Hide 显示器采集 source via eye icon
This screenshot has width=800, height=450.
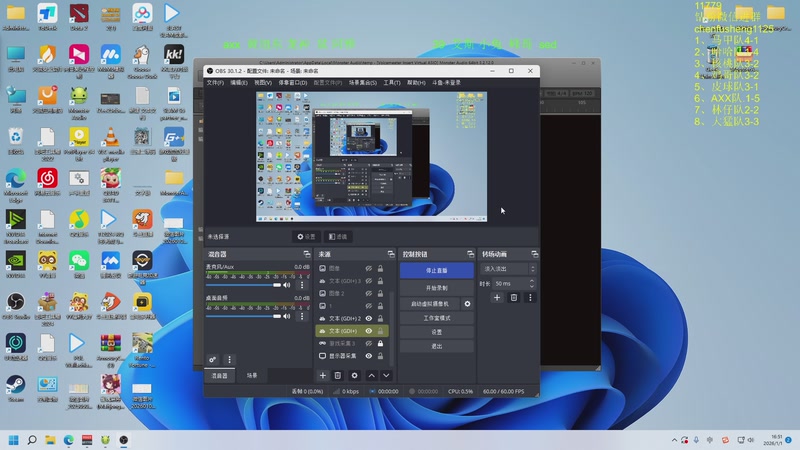tap(368, 356)
